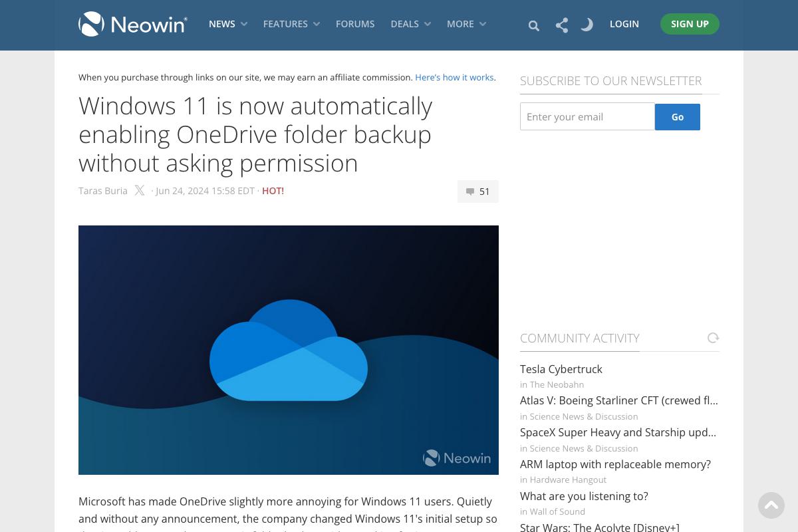Open the Features menu item
Viewport: 798px width, 532px height.
[285, 24]
